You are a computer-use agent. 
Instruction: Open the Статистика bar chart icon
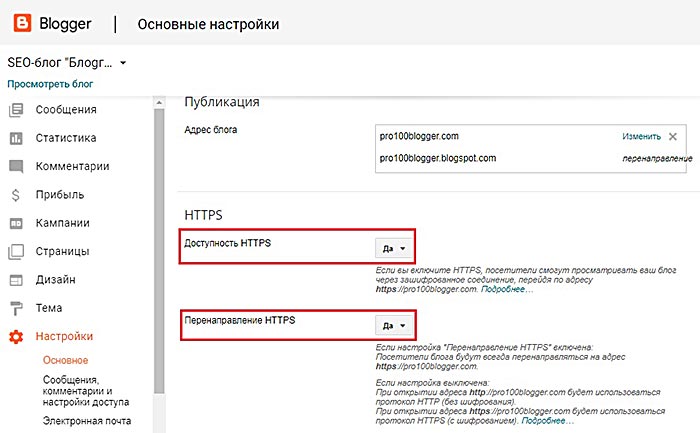point(16,138)
